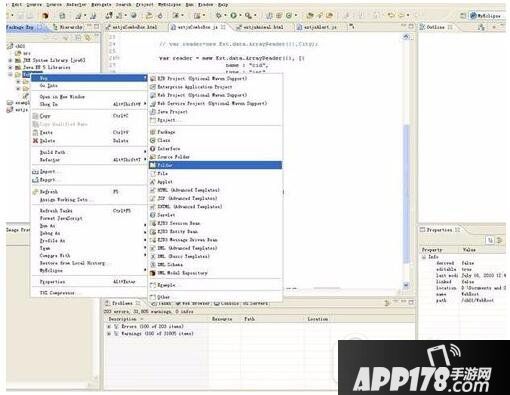Choose Java Project in New submenu
Image resolution: width=510 pixels, height=395 pixels.
coord(215,112)
